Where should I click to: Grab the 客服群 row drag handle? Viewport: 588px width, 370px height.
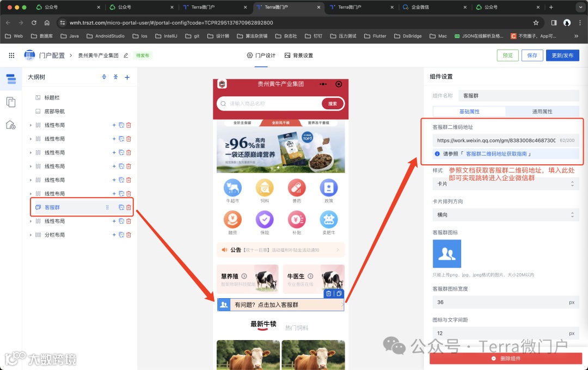tap(107, 207)
